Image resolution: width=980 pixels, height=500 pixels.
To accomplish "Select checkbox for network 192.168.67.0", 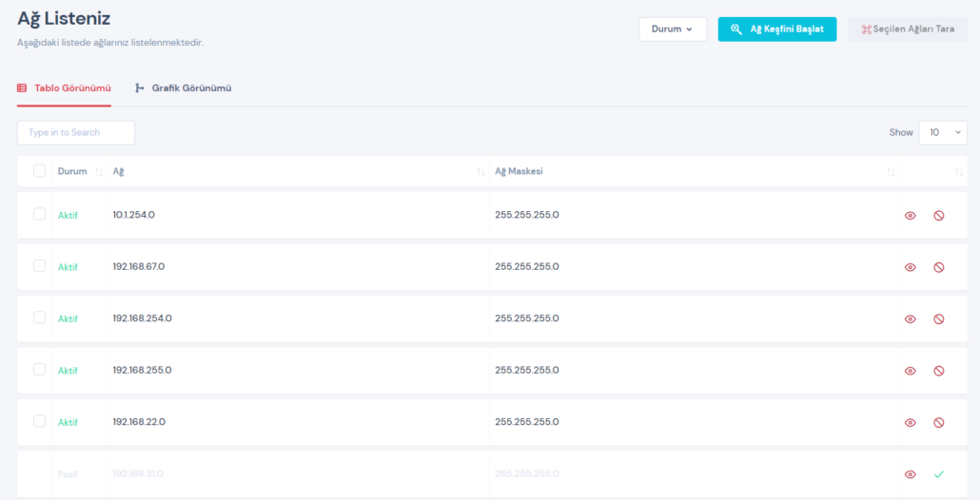I will 39,266.
